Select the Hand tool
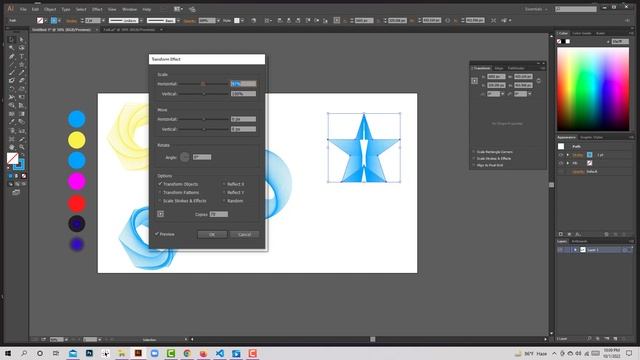The height and width of the screenshot is (360, 640). pyautogui.click(x=12, y=147)
